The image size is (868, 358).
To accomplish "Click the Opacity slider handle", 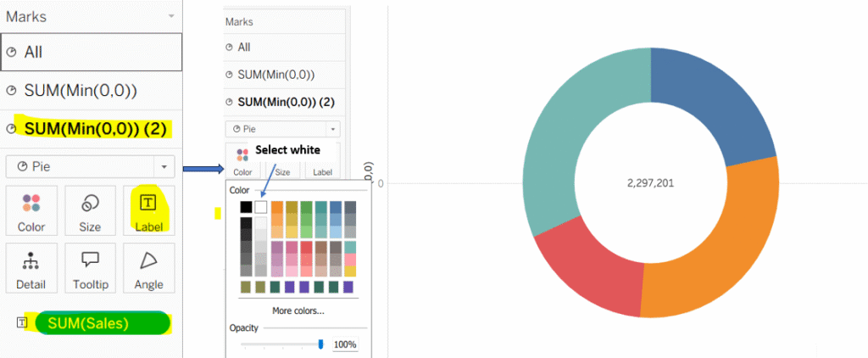I will [x=321, y=344].
